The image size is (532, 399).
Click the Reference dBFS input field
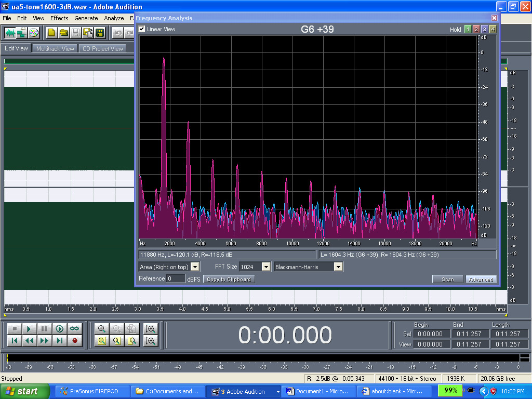(175, 279)
